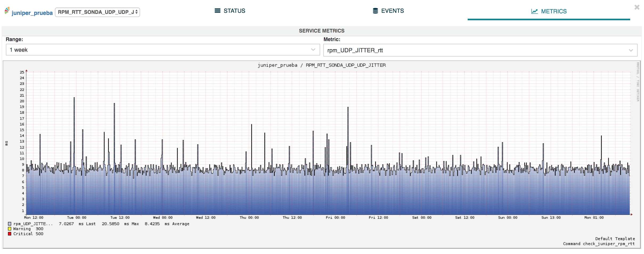
Task: Click the STATUS list icon
Action: click(x=218, y=11)
